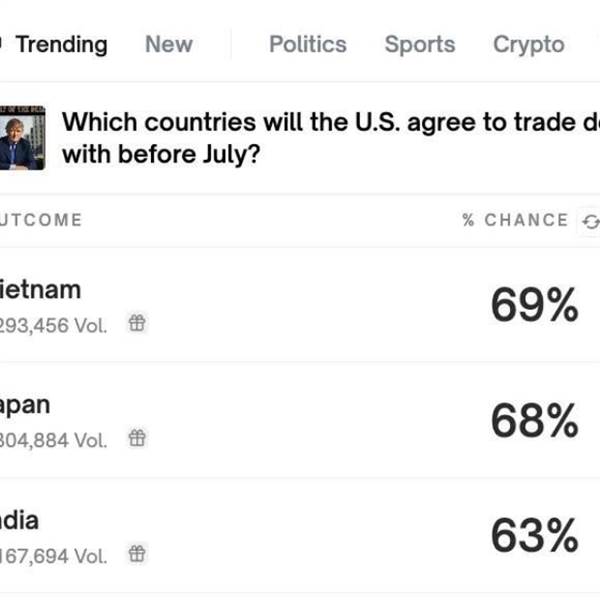600x600 pixels.
Task: Open the Sports category
Action: click(420, 44)
